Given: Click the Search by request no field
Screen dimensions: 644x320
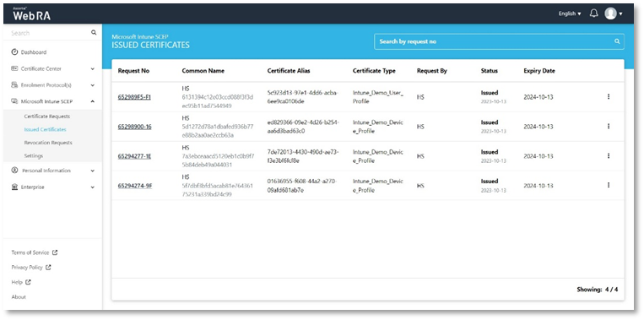Looking at the screenshot, I should (x=499, y=41).
